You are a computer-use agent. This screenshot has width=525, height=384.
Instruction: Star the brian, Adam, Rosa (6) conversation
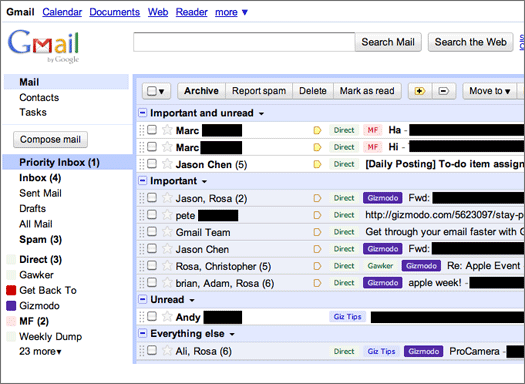point(167,283)
